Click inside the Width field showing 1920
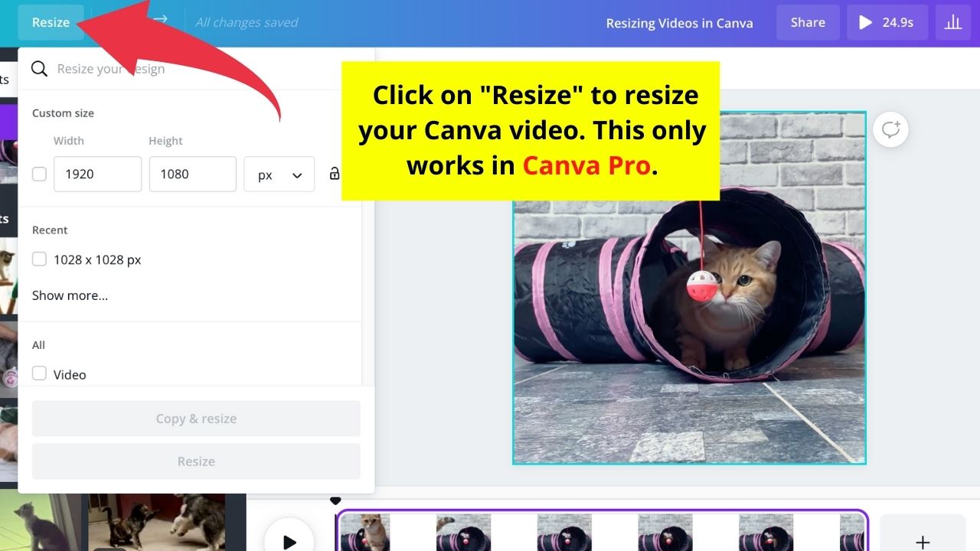Image resolution: width=980 pixels, height=551 pixels. 97,174
